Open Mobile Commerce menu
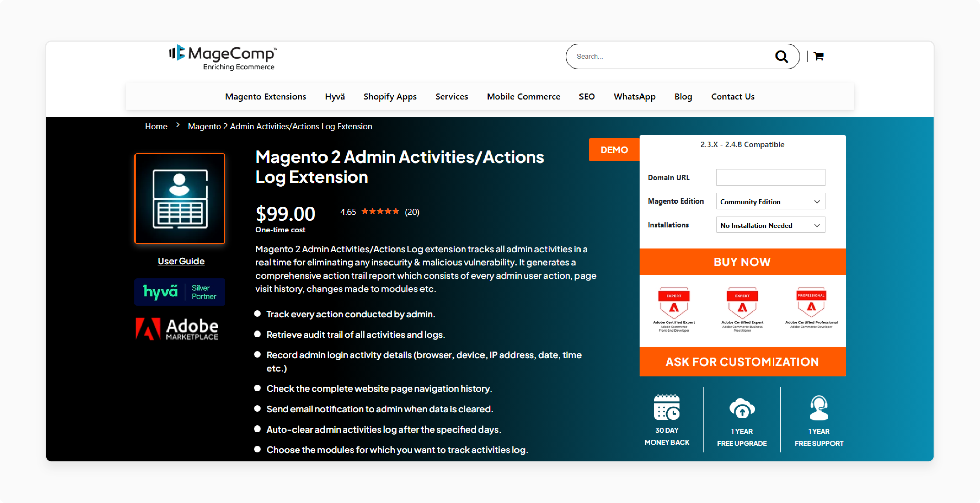The width and height of the screenshot is (980, 503). coord(523,97)
